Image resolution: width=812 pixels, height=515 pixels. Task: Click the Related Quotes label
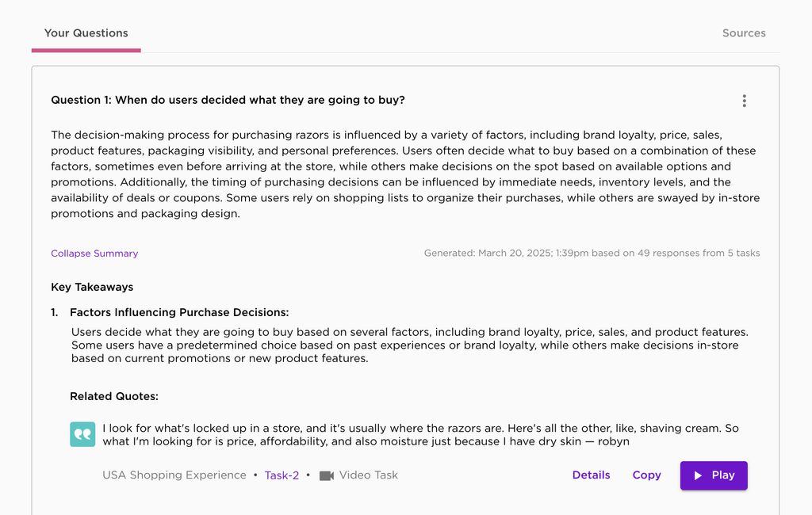click(x=114, y=396)
